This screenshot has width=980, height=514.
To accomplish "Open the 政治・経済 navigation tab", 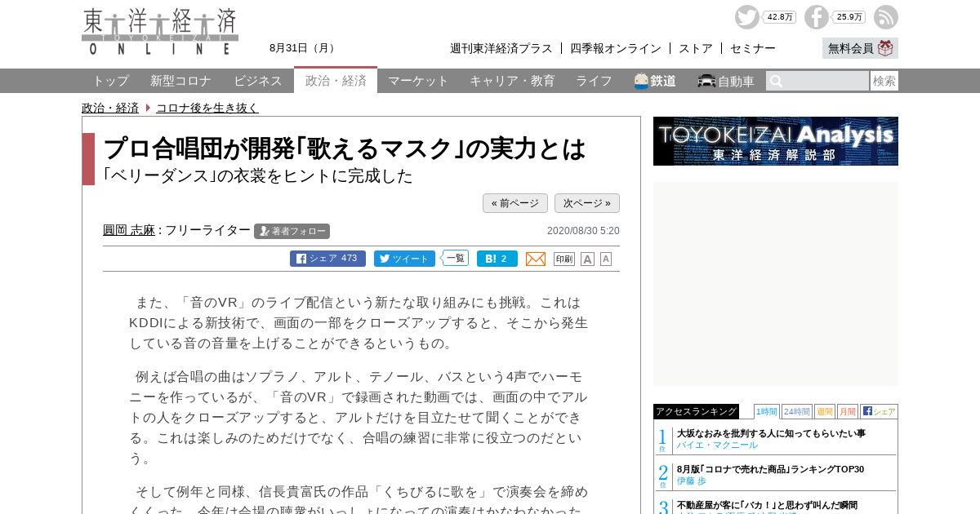I will click(336, 80).
